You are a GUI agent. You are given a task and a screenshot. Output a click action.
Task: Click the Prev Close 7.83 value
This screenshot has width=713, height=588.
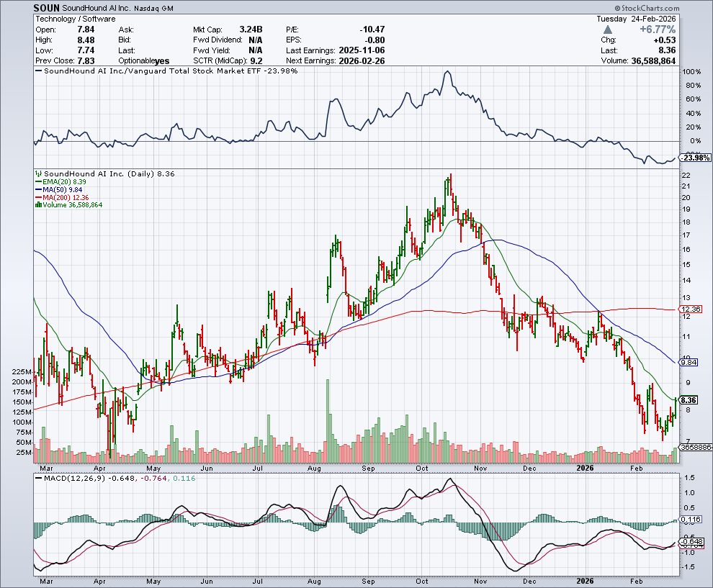pos(86,60)
